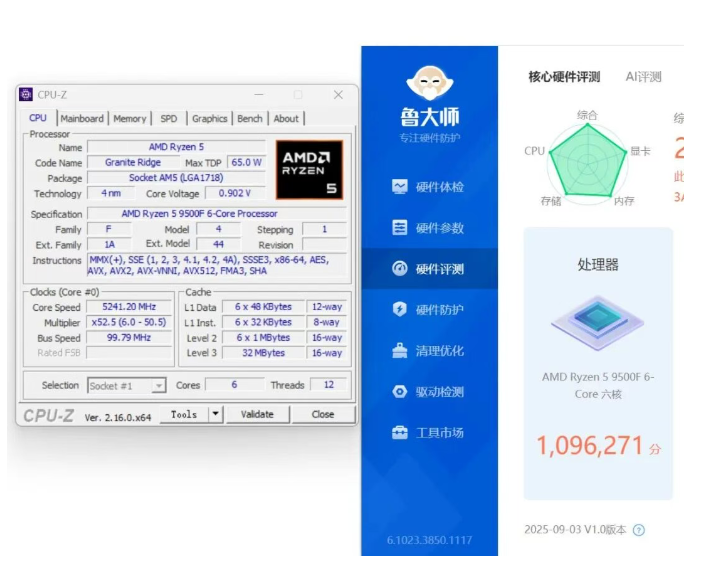Click the Multiplier value x52.5
The height and width of the screenshot is (572, 702).
click(129, 322)
